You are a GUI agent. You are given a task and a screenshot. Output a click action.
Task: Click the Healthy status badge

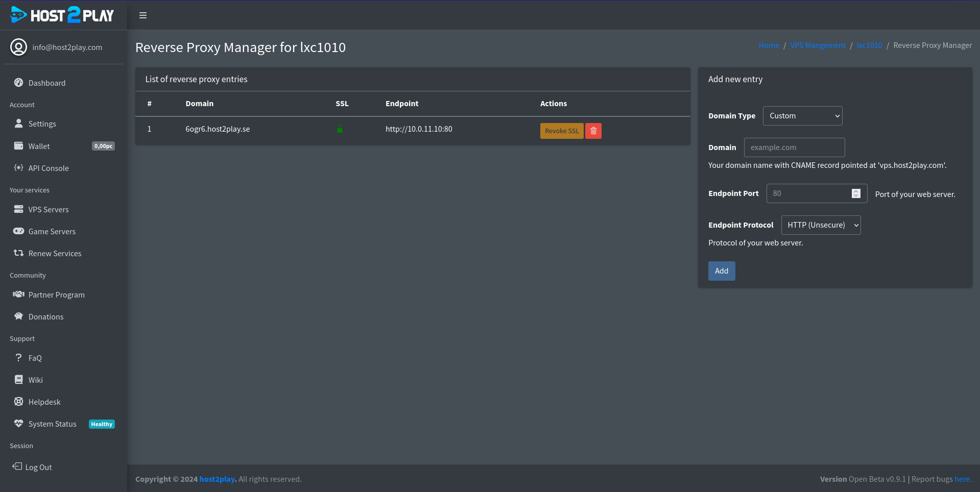(102, 424)
